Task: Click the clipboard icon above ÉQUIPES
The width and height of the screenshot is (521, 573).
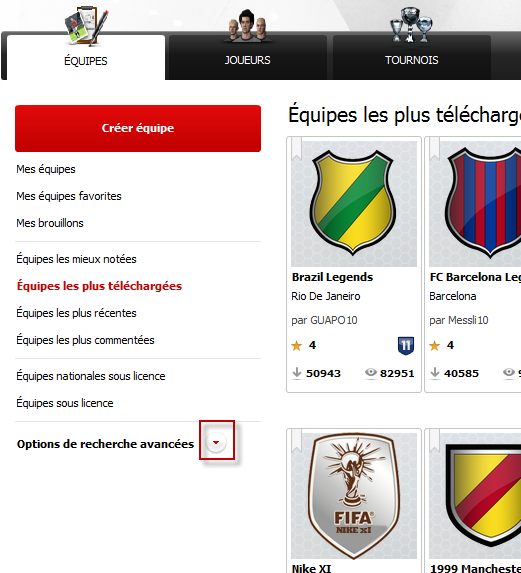Action: pos(87,26)
